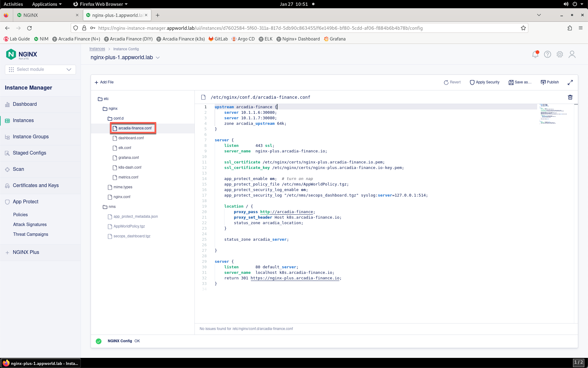Open Threat Campaigns page
This screenshot has height=368, width=588.
pyautogui.click(x=31, y=234)
